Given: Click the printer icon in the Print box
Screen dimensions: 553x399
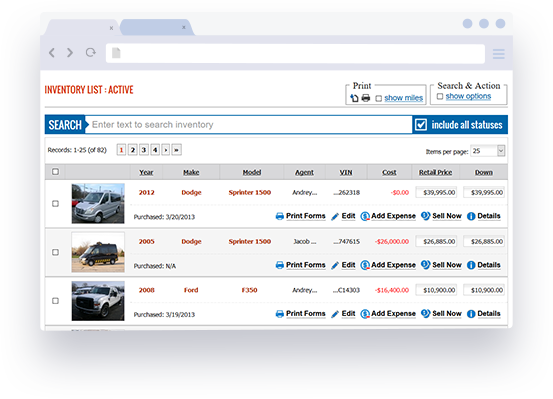Looking at the screenshot, I should (366, 98).
